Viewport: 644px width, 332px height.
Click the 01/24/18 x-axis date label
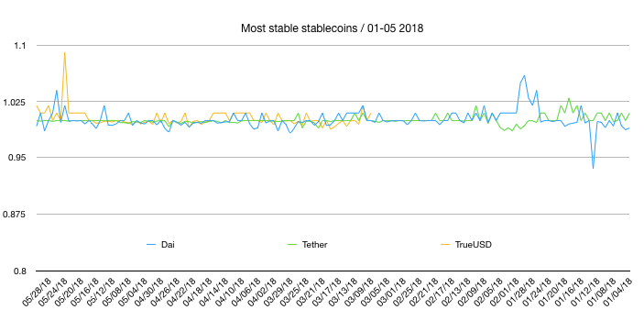535,292
